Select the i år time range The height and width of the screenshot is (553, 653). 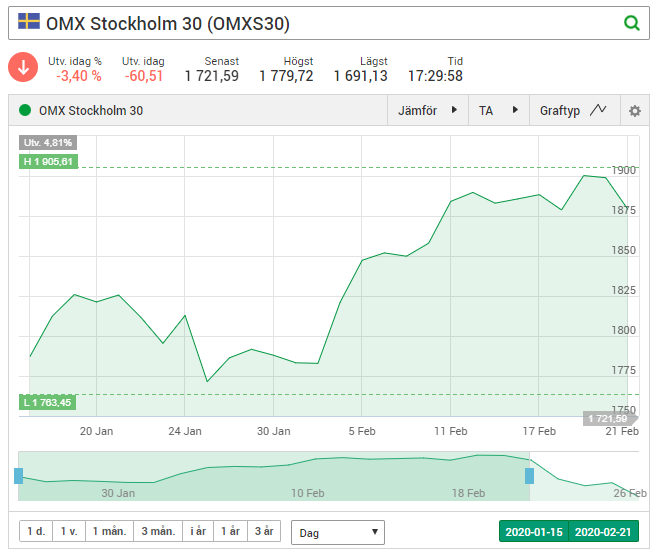tap(198, 531)
